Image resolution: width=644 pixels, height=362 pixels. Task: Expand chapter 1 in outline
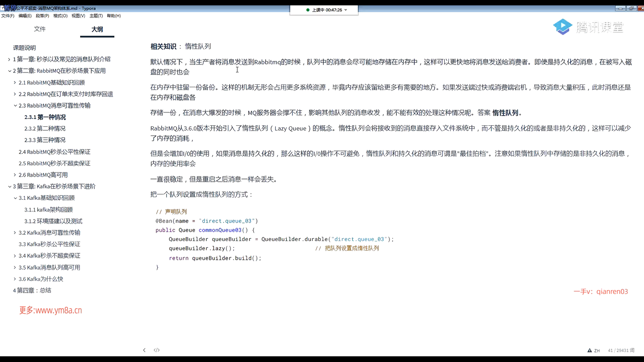(9, 59)
